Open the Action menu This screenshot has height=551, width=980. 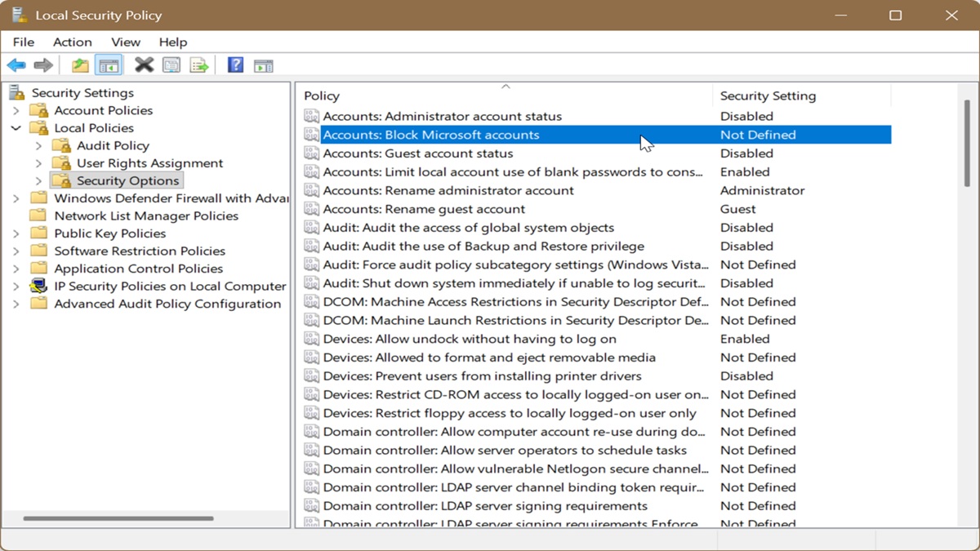pyautogui.click(x=73, y=42)
